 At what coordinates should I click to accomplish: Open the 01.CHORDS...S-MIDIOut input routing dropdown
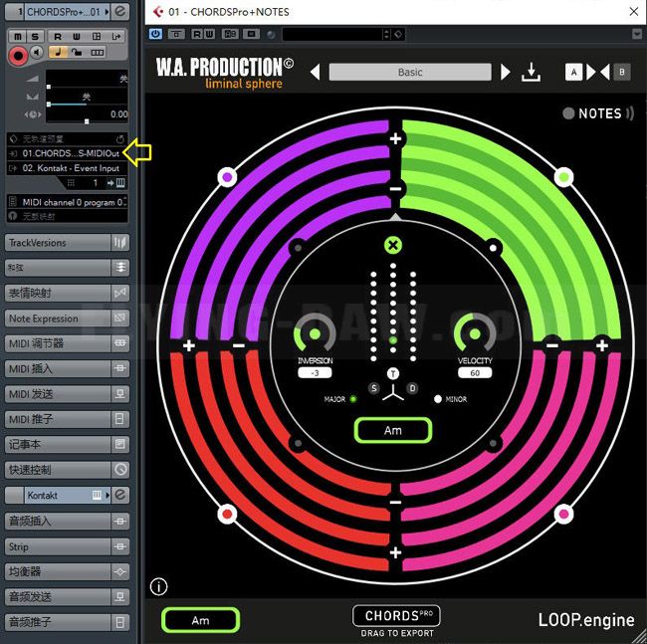click(67, 153)
